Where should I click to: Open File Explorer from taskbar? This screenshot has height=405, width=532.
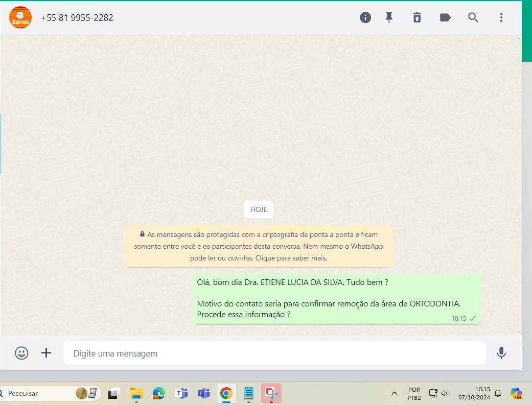click(x=136, y=393)
